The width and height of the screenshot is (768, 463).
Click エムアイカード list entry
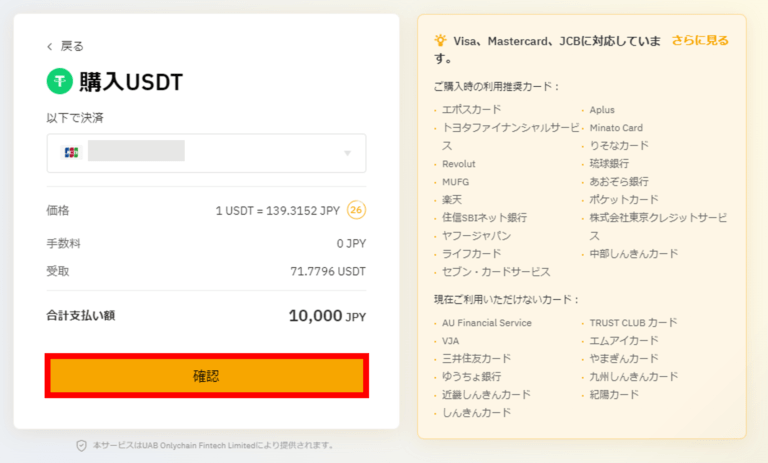(x=624, y=341)
